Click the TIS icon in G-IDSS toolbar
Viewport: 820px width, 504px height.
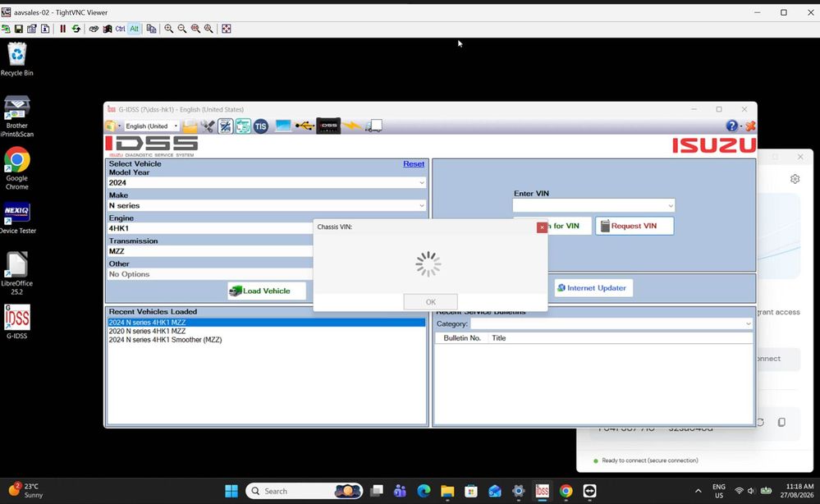click(x=260, y=126)
